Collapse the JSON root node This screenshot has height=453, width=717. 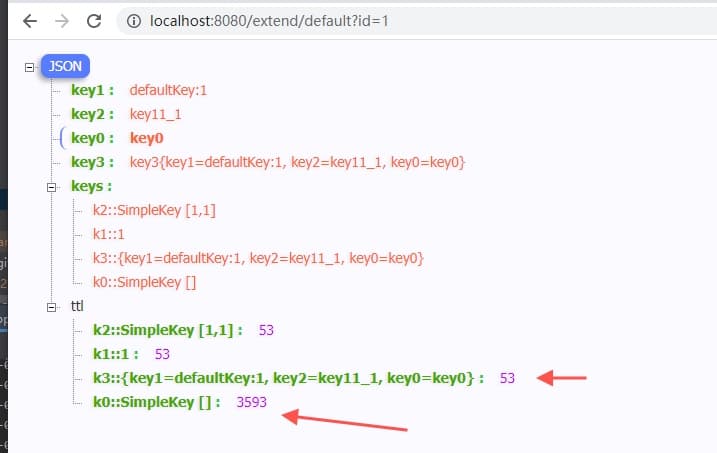(x=27, y=67)
